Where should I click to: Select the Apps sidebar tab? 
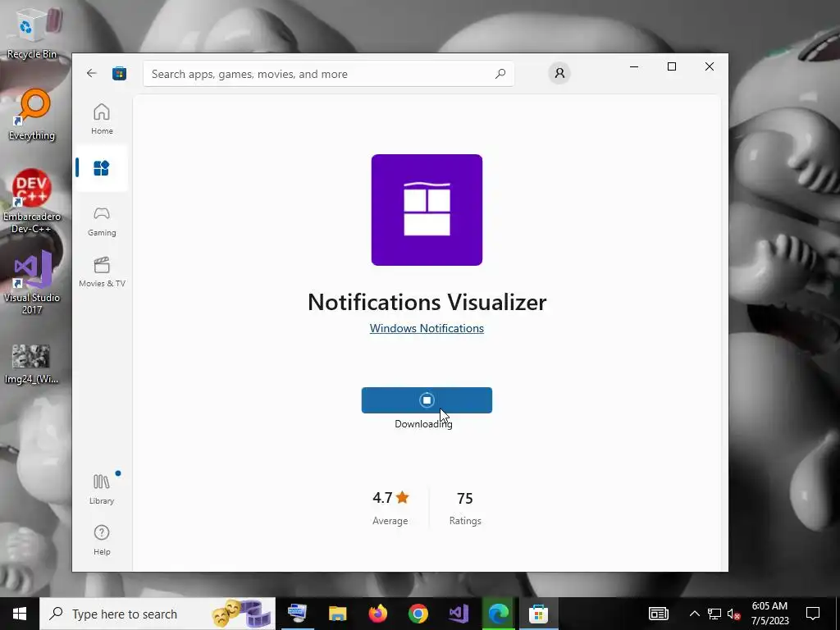pos(102,168)
